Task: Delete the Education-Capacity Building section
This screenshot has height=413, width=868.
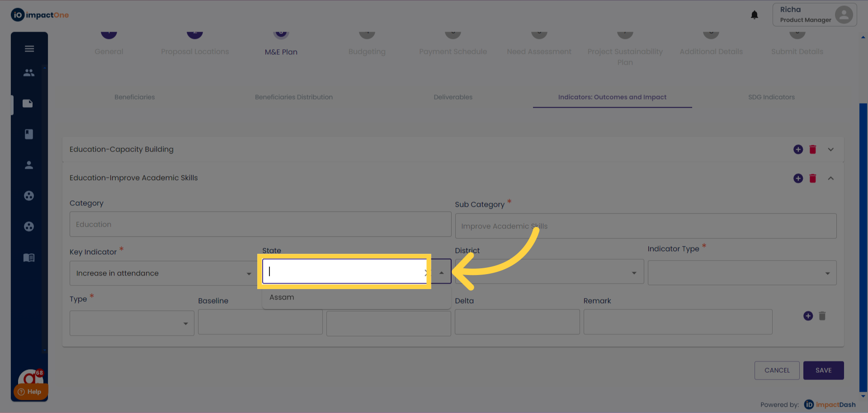Action: click(x=812, y=149)
